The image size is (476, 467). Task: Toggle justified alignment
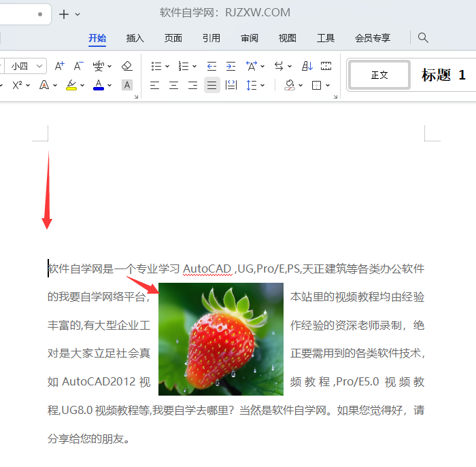click(x=212, y=85)
